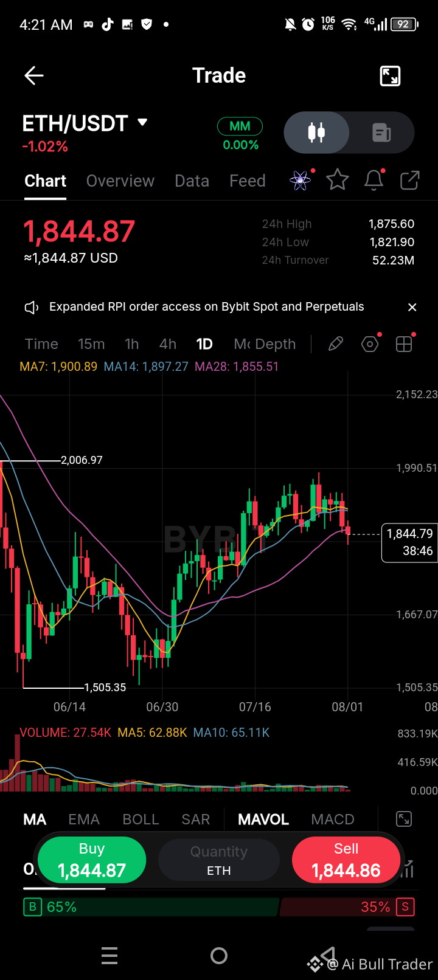Open the drawing pencil tool
Image resolution: width=438 pixels, height=980 pixels.
(335, 344)
